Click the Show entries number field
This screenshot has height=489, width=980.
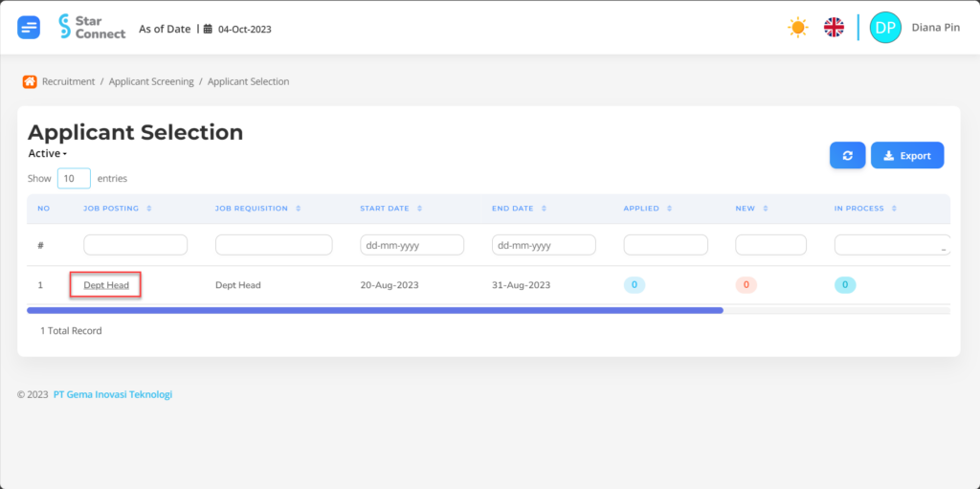pos(74,178)
